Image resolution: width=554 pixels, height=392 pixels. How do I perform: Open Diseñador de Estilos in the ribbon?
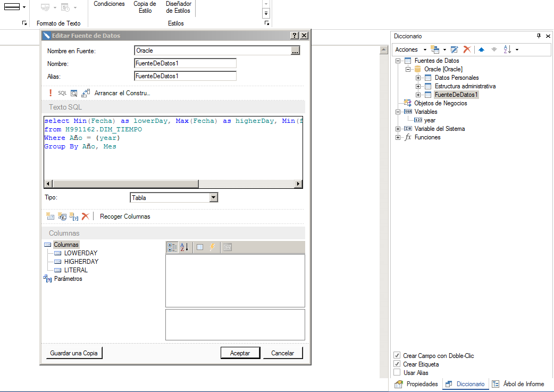coord(179,7)
